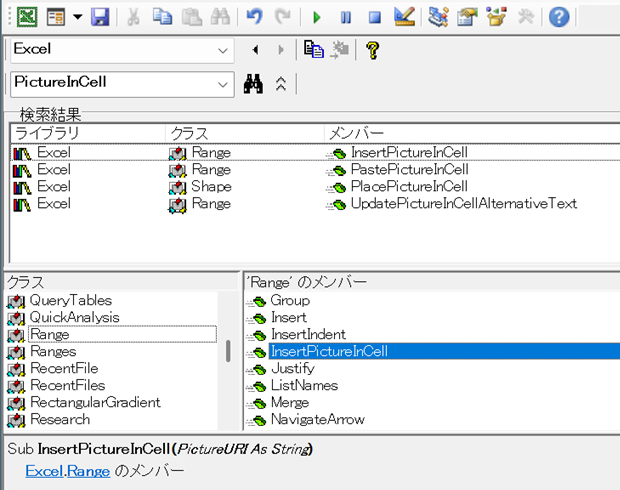Go forward with the right arrow
620x490 pixels.
281,50
